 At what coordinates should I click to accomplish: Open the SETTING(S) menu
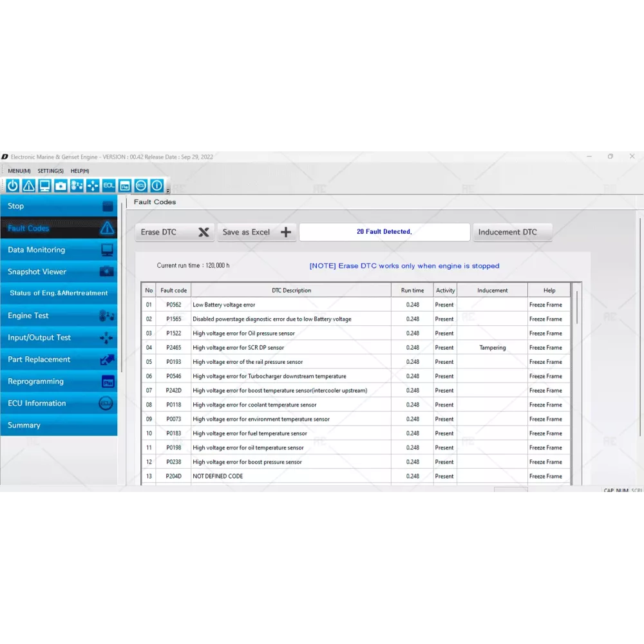point(51,171)
